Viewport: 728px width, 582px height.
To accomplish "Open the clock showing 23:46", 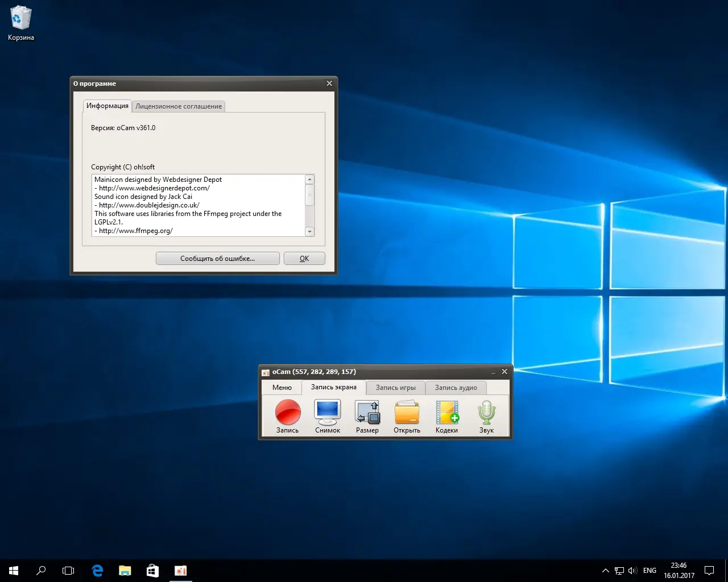I will 679,571.
